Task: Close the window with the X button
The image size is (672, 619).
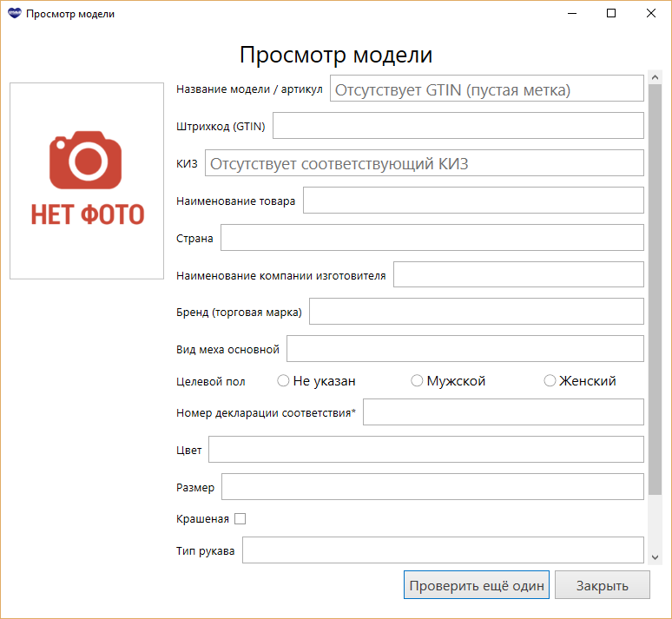Action: point(651,13)
